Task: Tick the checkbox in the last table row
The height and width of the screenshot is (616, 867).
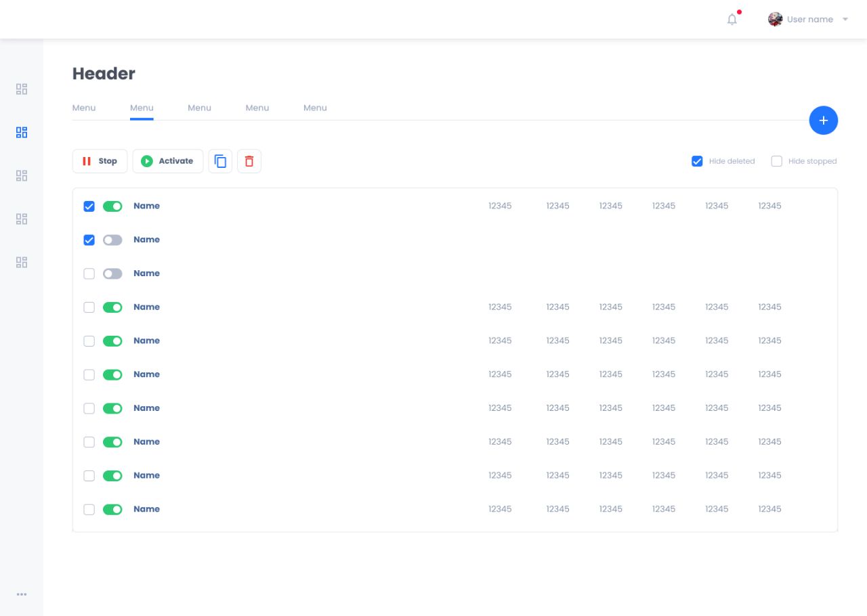Action: [x=89, y=510]
